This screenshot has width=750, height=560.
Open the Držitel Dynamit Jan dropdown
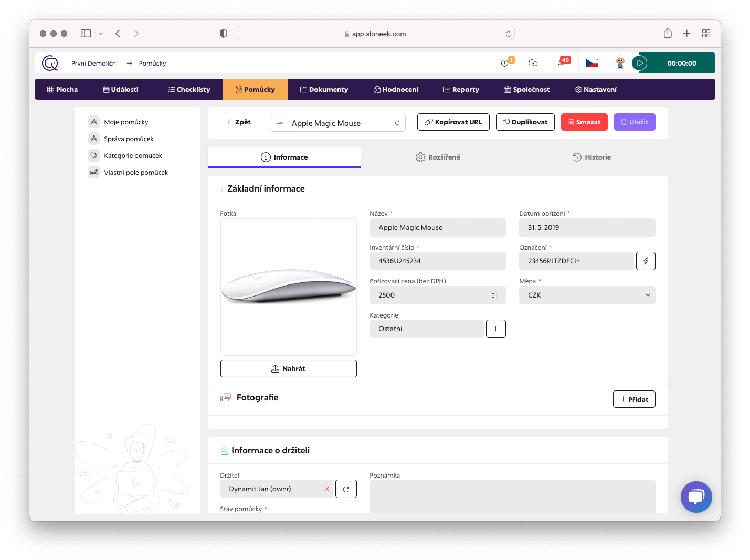[x=277, y=489]
